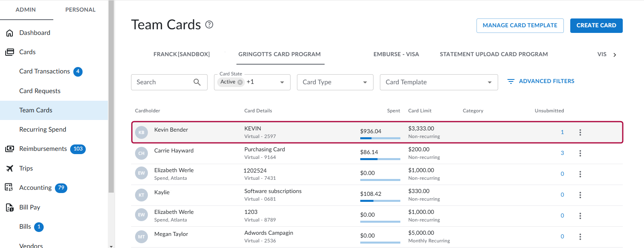Select Statement Upload Card Program tab
Image resolution: width=644 pixels, height=248 pixels.
493,54
